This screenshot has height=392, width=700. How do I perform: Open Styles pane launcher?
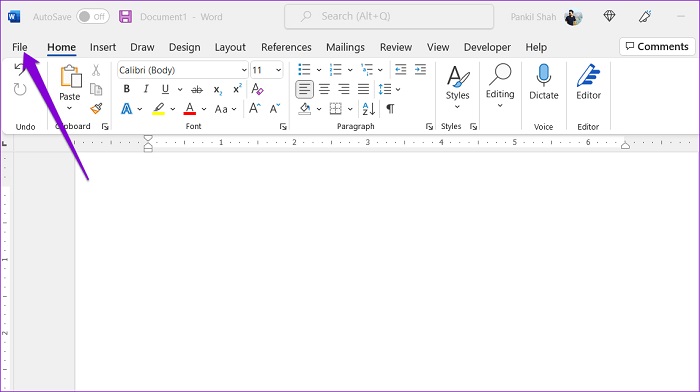(x=473, y=127)
